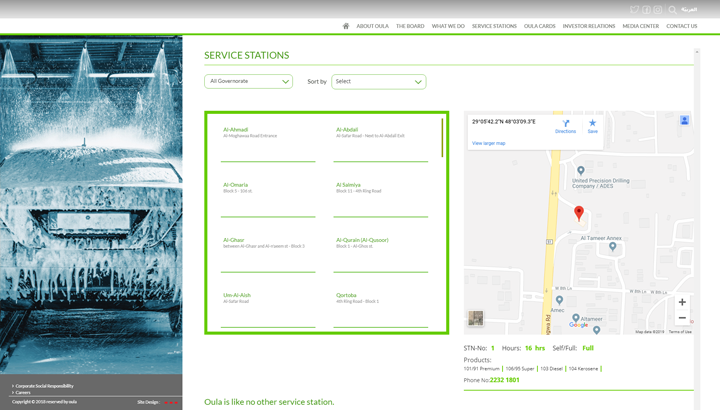
Task: Click United Precision Drilling Company map marker
Action: click(580, 170)
